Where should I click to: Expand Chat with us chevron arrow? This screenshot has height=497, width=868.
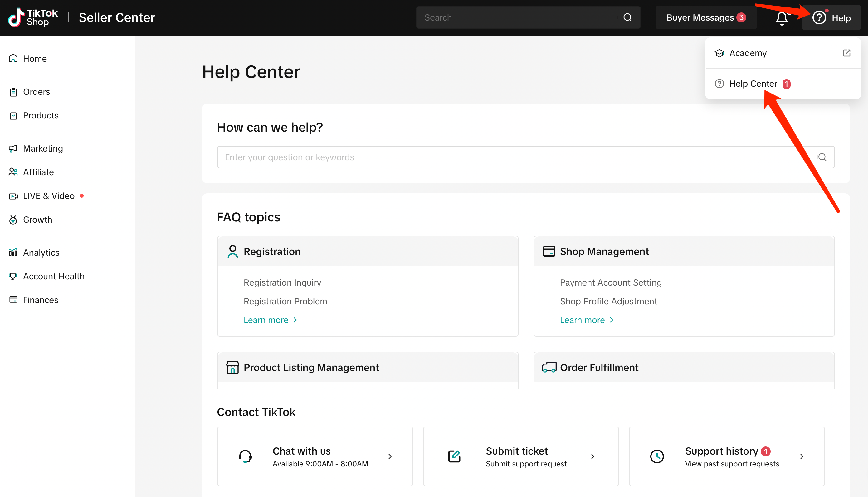pyautogui.click(x=390, y=456)
